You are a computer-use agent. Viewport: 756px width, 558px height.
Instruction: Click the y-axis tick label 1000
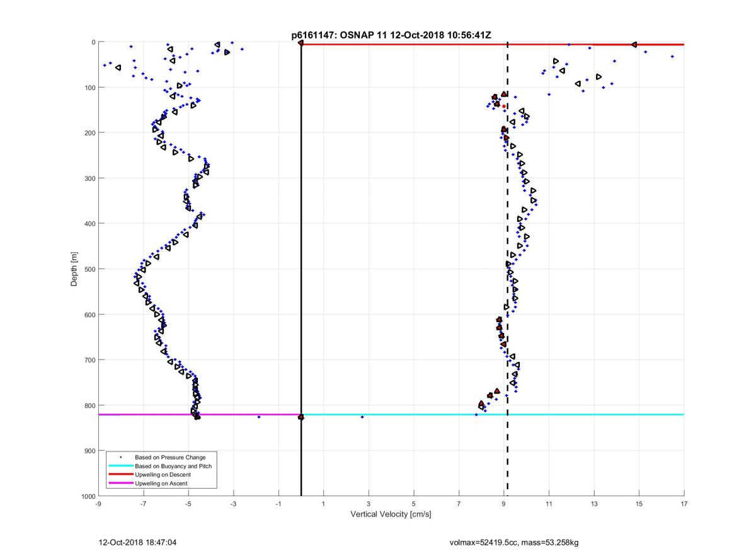point(88,496)
